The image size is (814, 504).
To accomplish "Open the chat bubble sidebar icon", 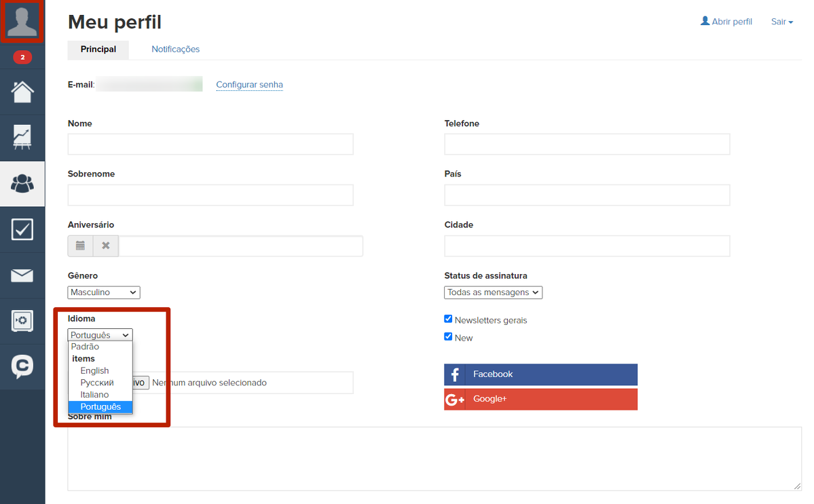I will click(x=22, y=366).
